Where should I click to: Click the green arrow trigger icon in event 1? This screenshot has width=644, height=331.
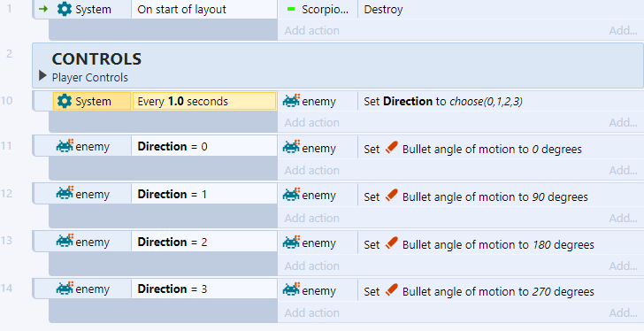click(x=43, y=9)
